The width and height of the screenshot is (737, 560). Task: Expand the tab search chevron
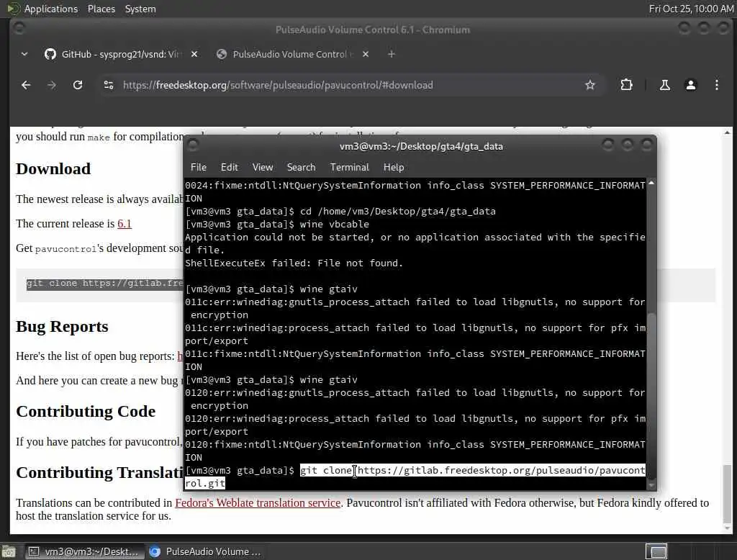pos(24,54)
